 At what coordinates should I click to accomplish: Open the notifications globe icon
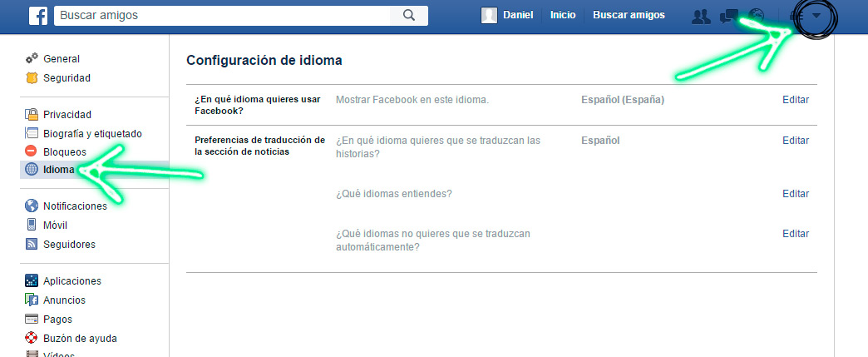coord(757,17)
